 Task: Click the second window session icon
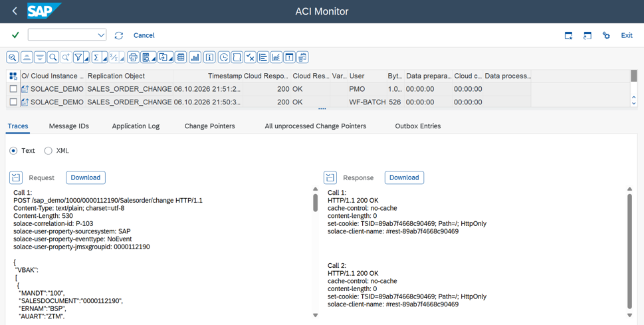588,36
